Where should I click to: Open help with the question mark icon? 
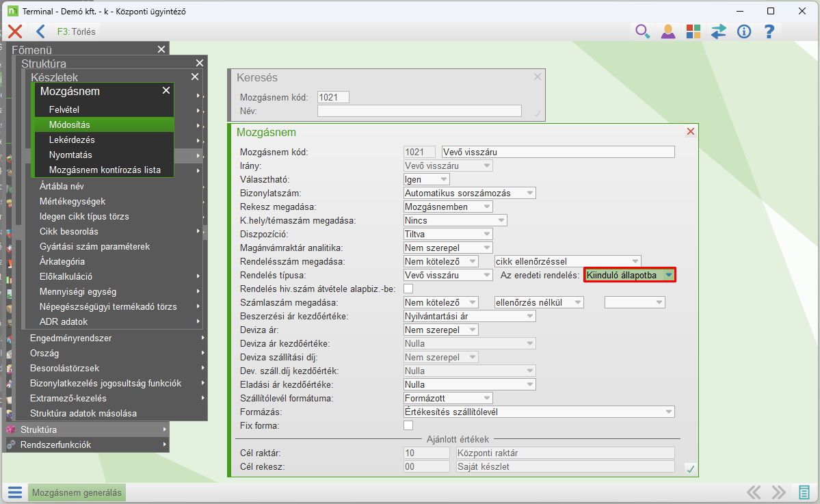(x=769, y=31)
